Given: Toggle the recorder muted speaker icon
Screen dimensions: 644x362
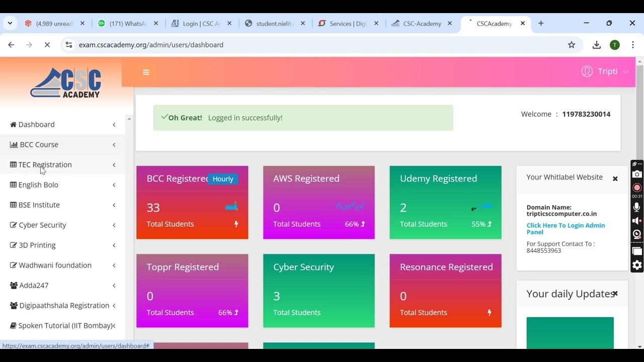Looking at the screenshot, I should 637,221.
